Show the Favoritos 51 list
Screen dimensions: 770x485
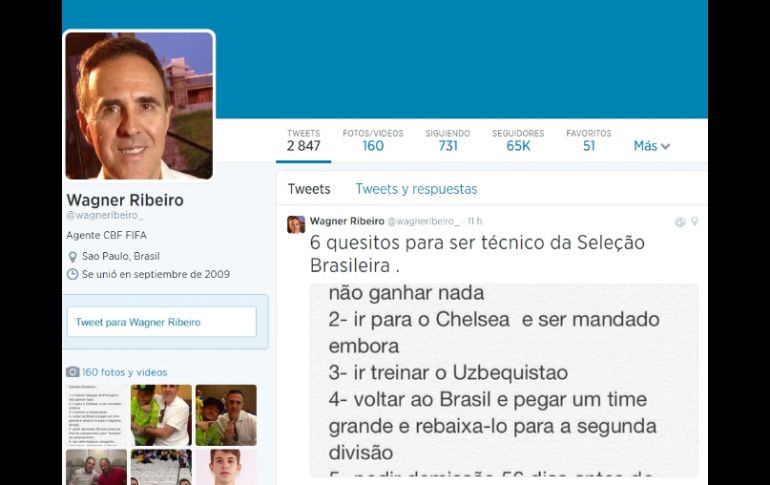(588, 140)
